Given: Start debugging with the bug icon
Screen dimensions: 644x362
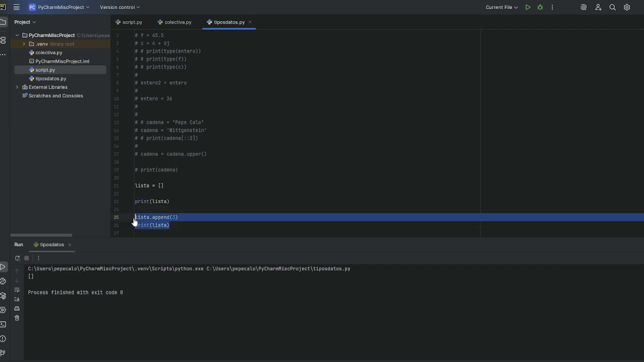Looking at the screenshot, I should 540,7.
